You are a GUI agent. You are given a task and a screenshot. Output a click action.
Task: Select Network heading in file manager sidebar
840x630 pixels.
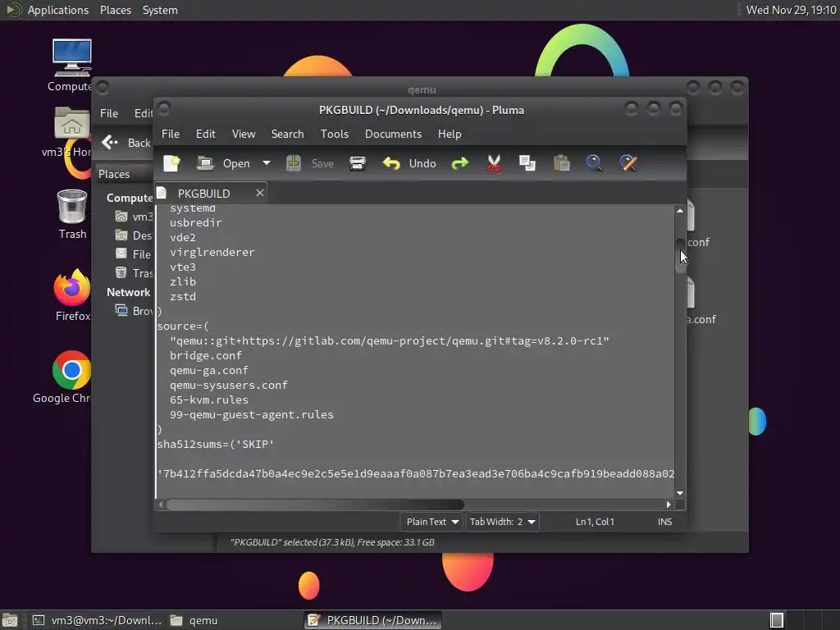[x=129, y=293]
